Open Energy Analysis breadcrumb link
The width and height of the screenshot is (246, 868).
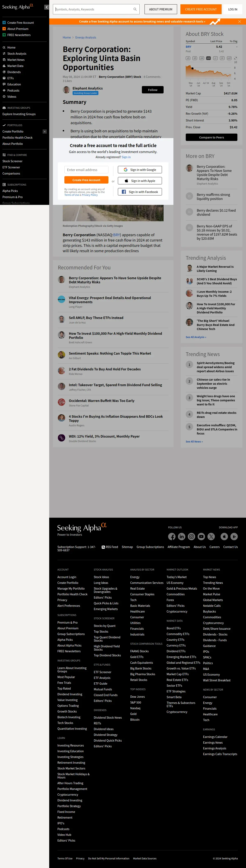[86, 37]
